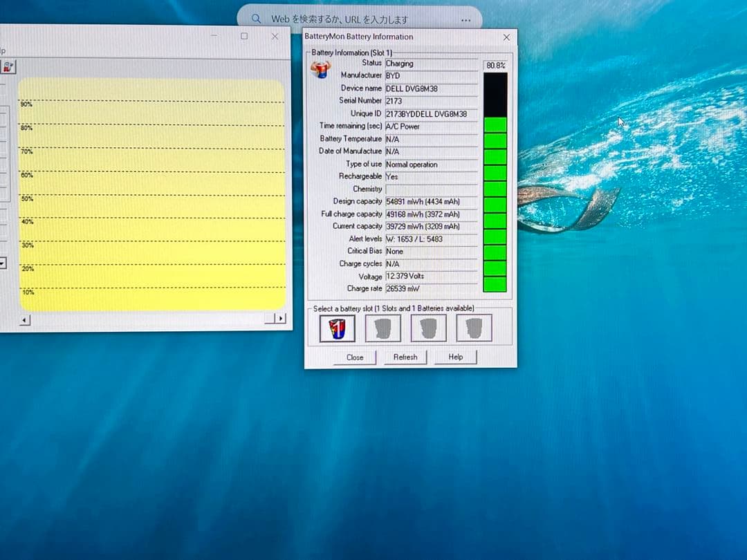Close the BatteryMon Battery Information window
The width and height of the screenshot is (747, 560).
coord(506,37)
